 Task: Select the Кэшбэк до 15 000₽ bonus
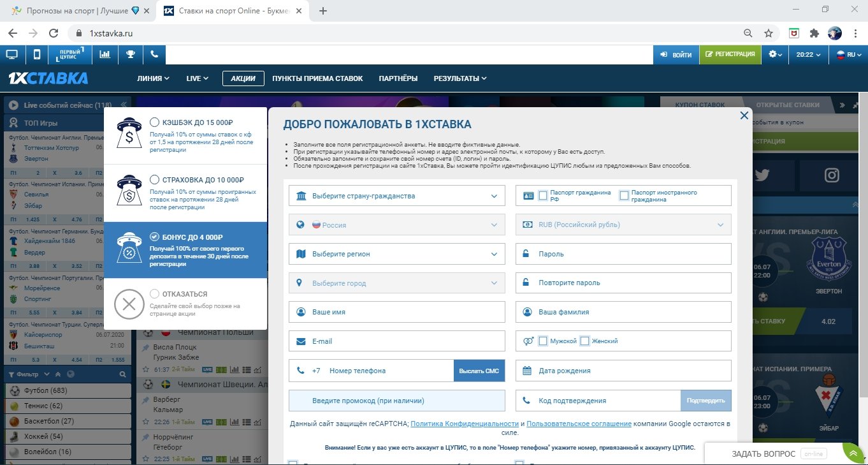pos(154,122)
